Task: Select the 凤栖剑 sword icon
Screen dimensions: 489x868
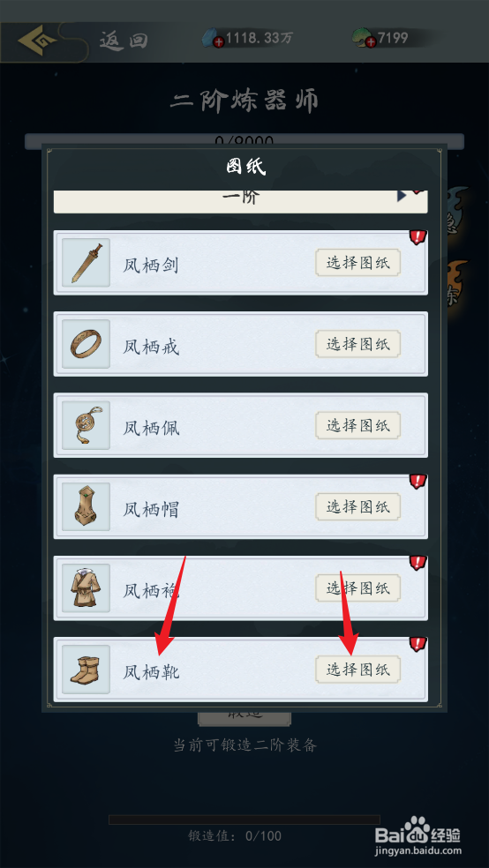Action: click(86, 262)
